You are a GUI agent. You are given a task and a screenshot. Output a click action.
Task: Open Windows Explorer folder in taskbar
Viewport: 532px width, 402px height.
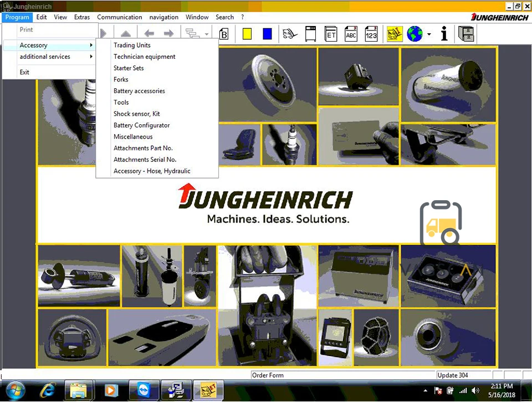[78, 391]
